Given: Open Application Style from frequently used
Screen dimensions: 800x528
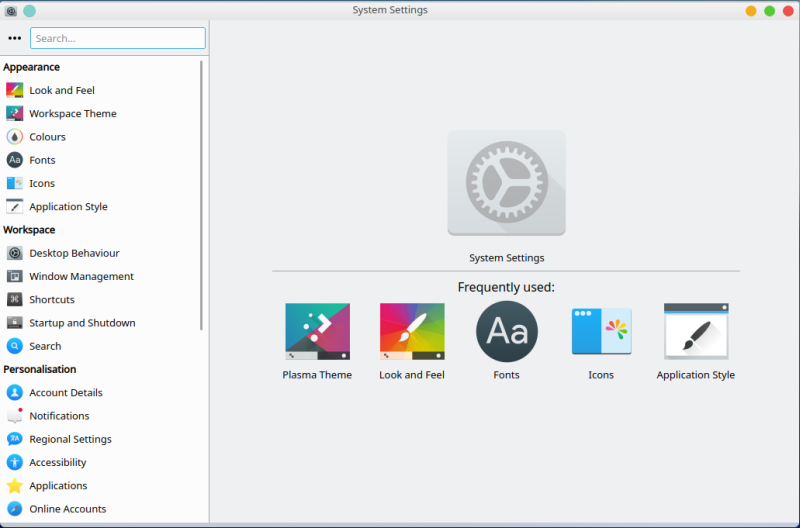Looking at the screenshot, I should tap(695, 331).
